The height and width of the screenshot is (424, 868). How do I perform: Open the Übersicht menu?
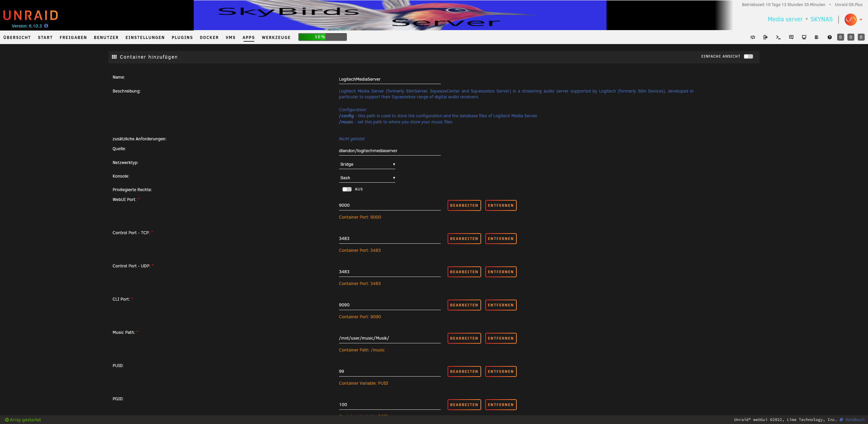pyautogui.click(x=17, y=38)
